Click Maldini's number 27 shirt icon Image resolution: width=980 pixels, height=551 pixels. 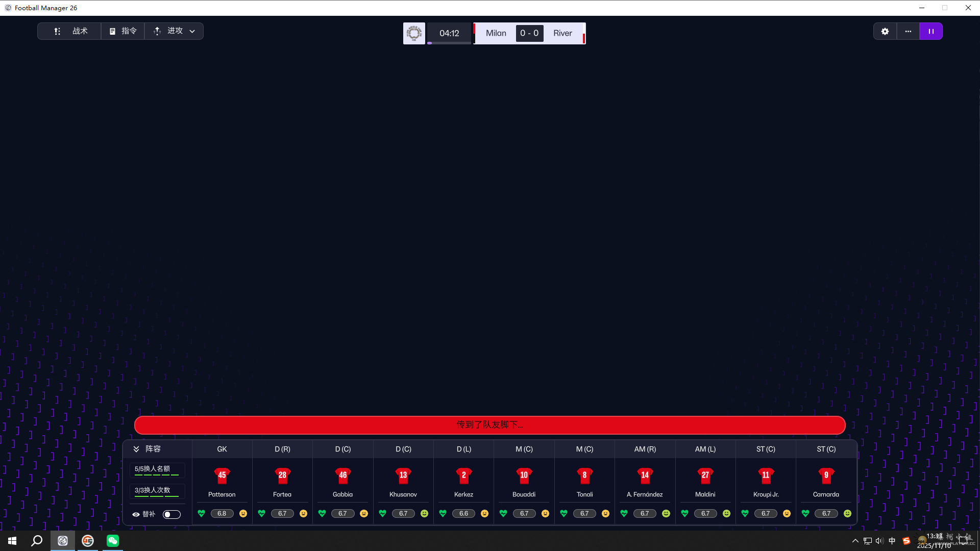pyautogui.click(x=705, y=475)
